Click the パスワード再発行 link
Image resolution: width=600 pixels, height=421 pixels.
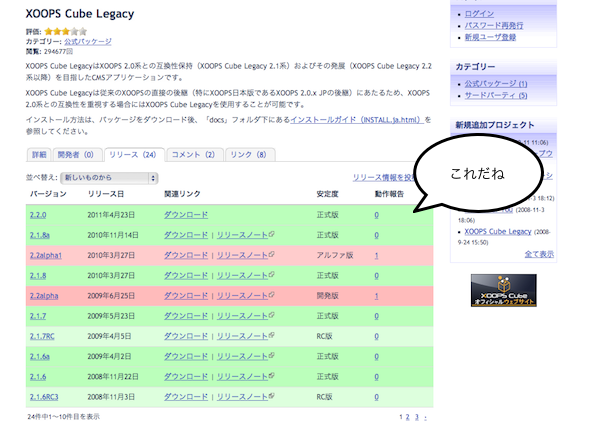494,26
